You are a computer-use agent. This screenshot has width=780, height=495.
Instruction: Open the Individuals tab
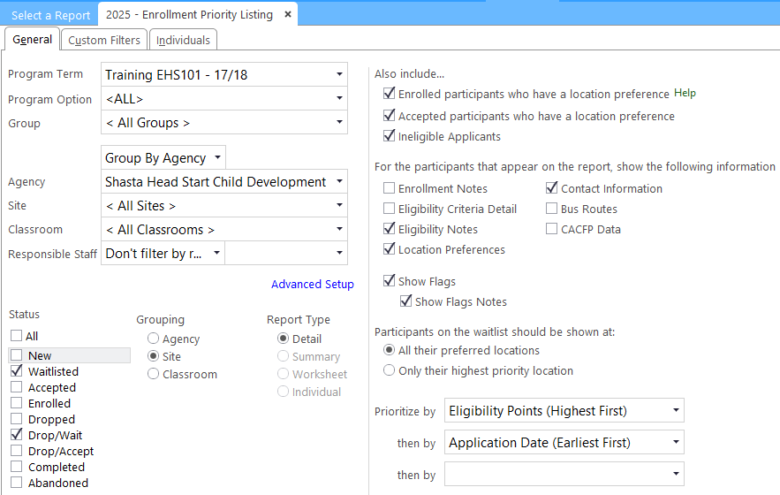[x=183, y=40]
